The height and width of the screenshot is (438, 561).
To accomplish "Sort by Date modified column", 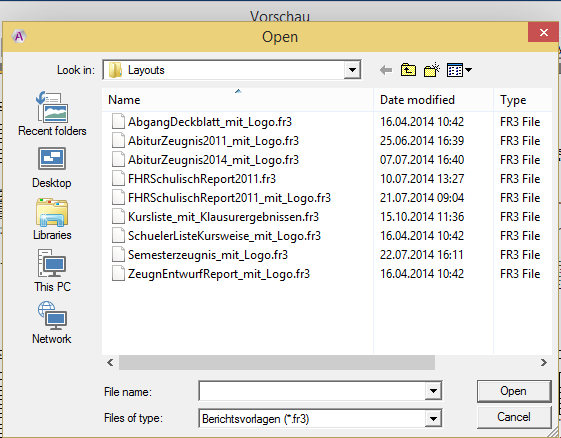I will click(x=433, y=100).
